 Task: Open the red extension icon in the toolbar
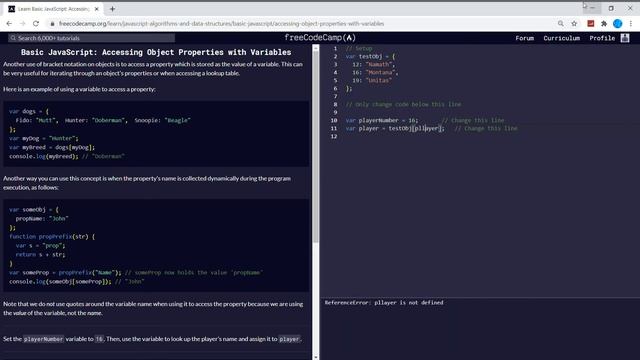pyautogui.click(x=591, y=24)
